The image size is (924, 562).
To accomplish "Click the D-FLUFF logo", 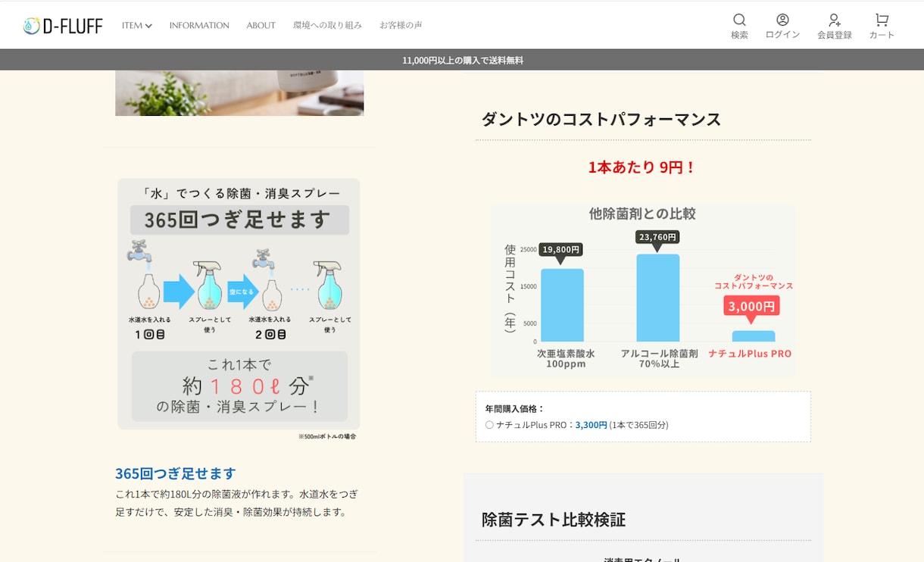I will (63, 26).
